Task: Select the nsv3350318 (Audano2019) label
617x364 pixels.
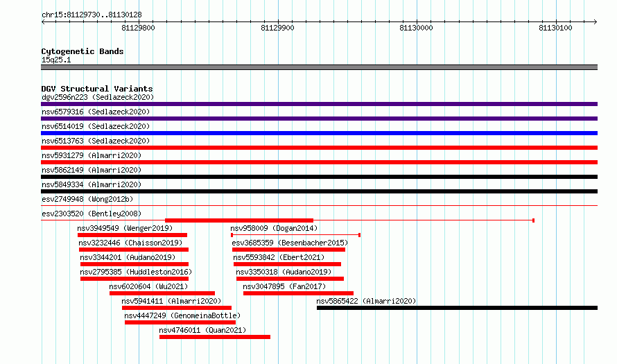Action: 284,272
